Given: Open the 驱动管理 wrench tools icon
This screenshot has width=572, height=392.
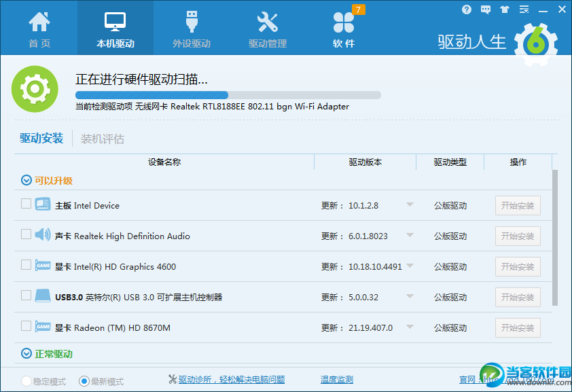Looking at the screenshot, I should (267, 23).
